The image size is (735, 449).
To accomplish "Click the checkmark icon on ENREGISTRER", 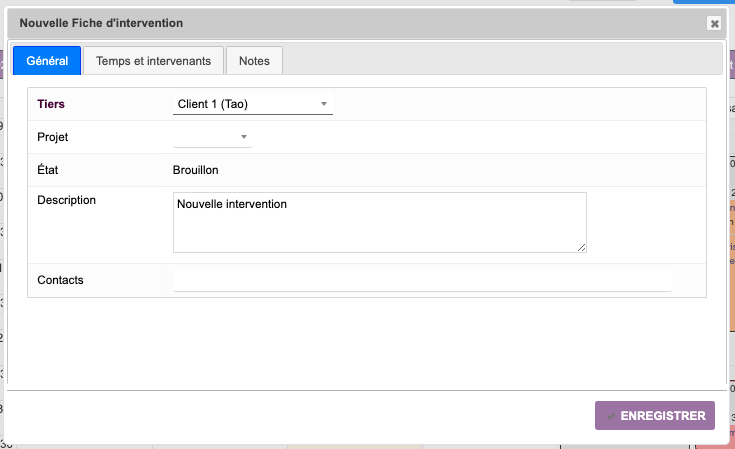I will click(610, 416).
